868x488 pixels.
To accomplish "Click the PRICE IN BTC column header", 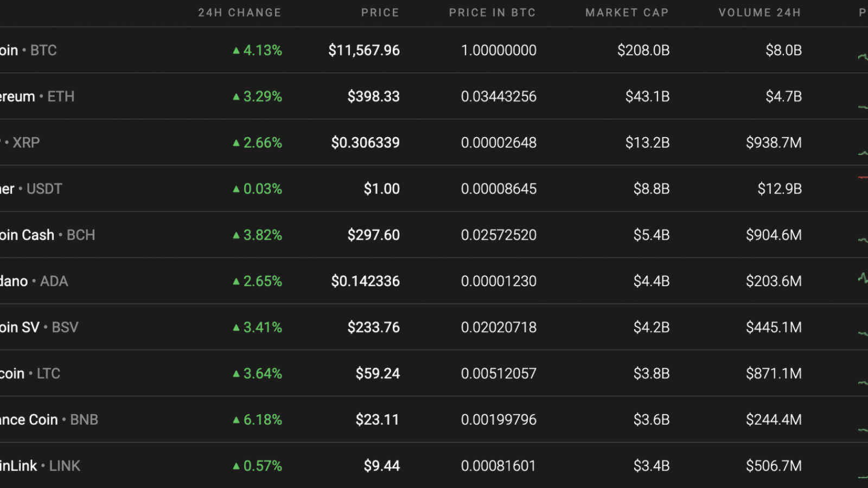I will 492,12.
